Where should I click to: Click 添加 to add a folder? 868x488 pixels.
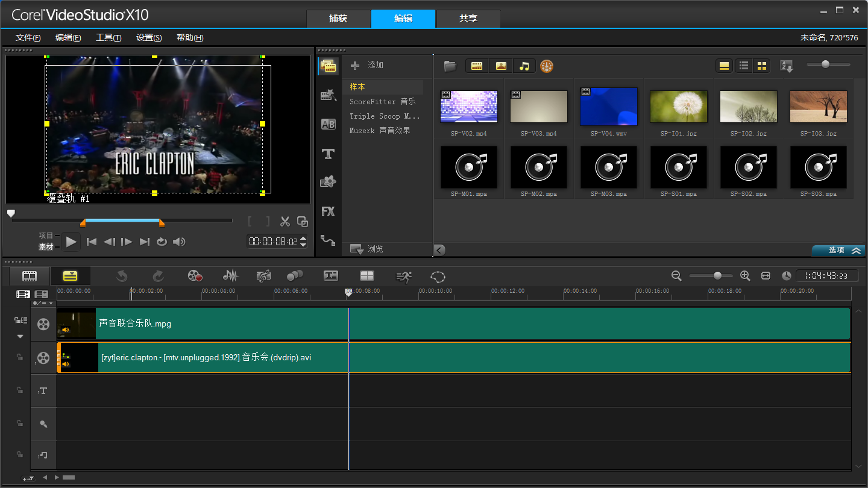click(x=368, y=65)
